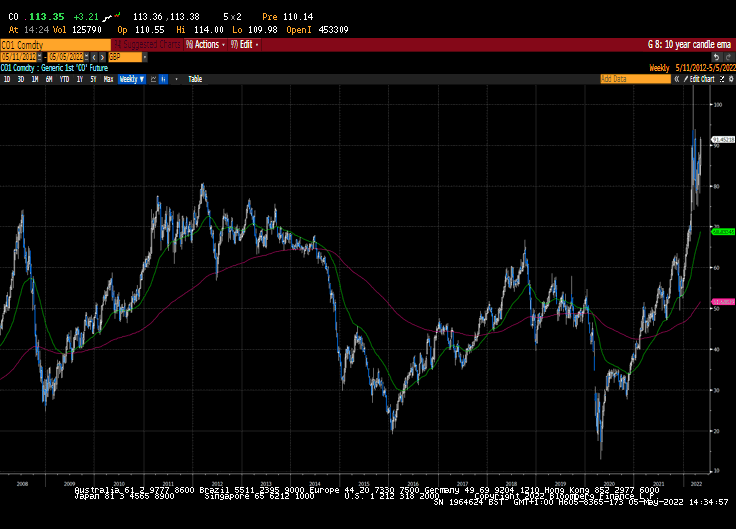
Task: Open the Actions menu
Action: pos(206,45)
